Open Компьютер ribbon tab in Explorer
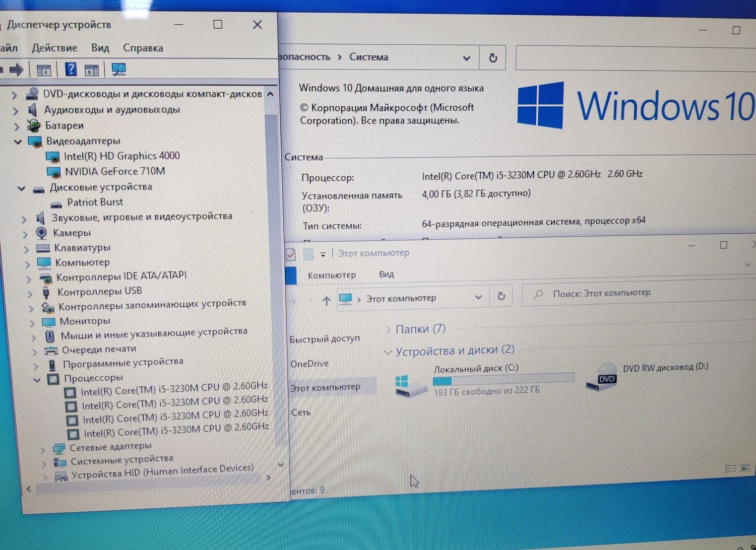 (x=332, y=275)
